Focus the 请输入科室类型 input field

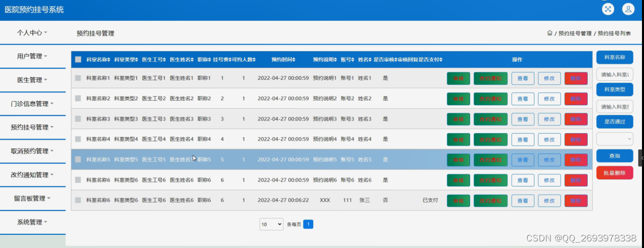click(x=615, y=106)
